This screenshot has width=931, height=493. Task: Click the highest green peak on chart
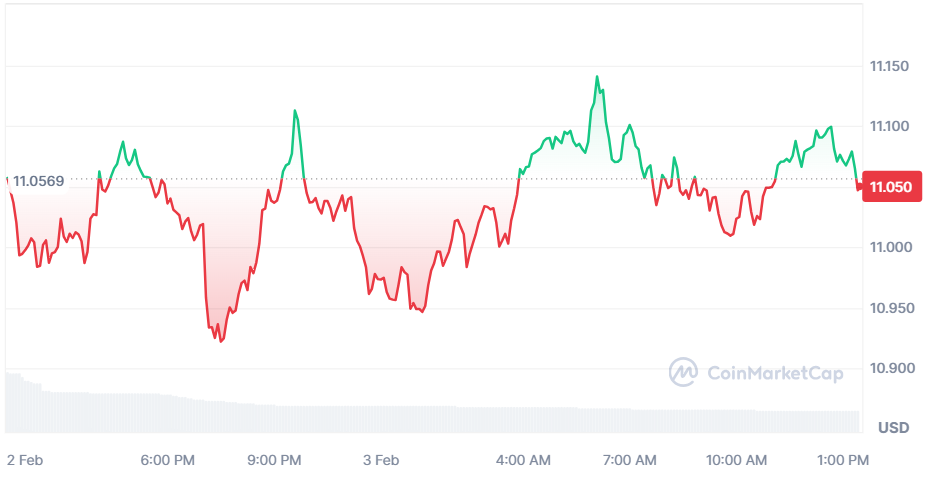[597, 77]
